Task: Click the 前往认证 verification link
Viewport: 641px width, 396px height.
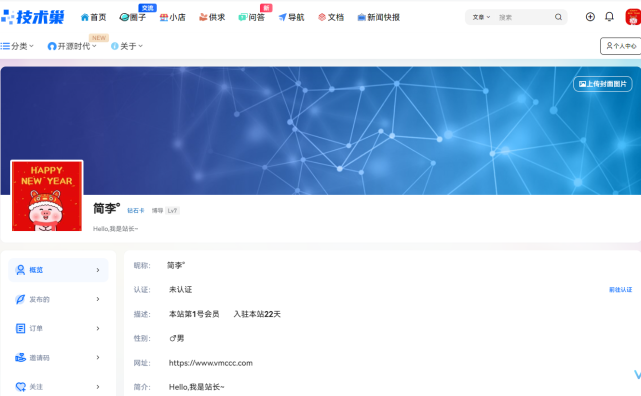Action: pyautogui.click(x=620, y=290)
